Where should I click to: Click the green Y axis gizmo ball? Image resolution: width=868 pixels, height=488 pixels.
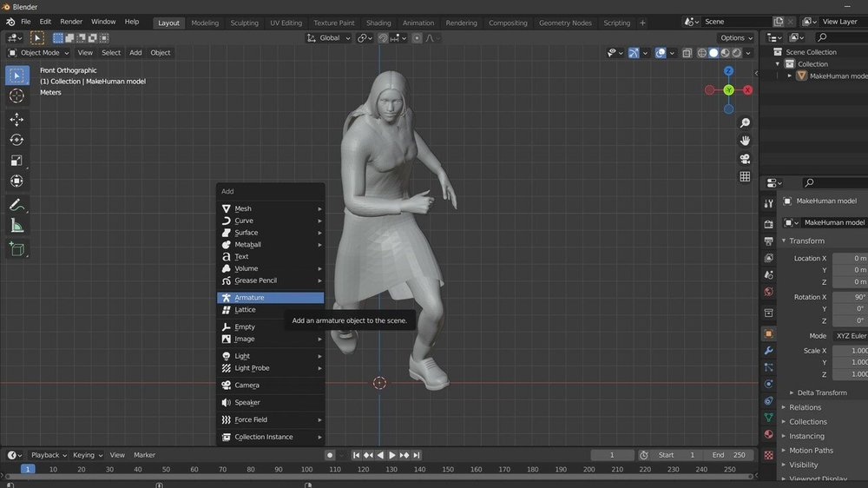(x=729, y=90)
